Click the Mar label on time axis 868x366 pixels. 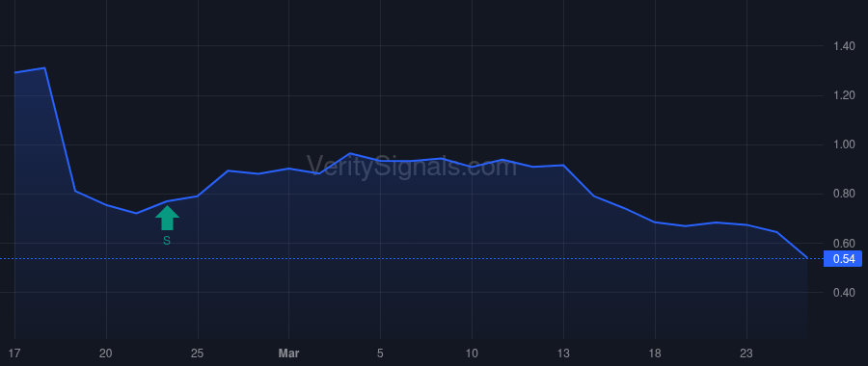289,353
